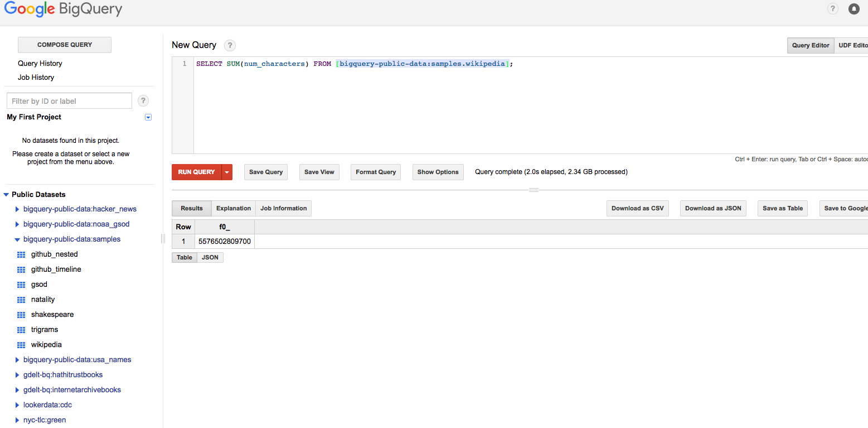This screenshot has height=428, width=868.
Task: Click the lookerdata:cdc dataset name
Action: click(x=48, y=405)
